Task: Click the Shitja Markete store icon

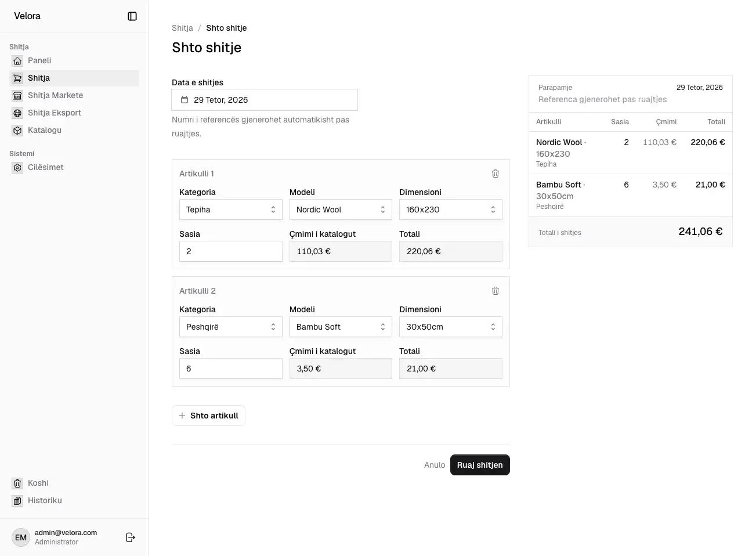Action: [x=17, y=95]
